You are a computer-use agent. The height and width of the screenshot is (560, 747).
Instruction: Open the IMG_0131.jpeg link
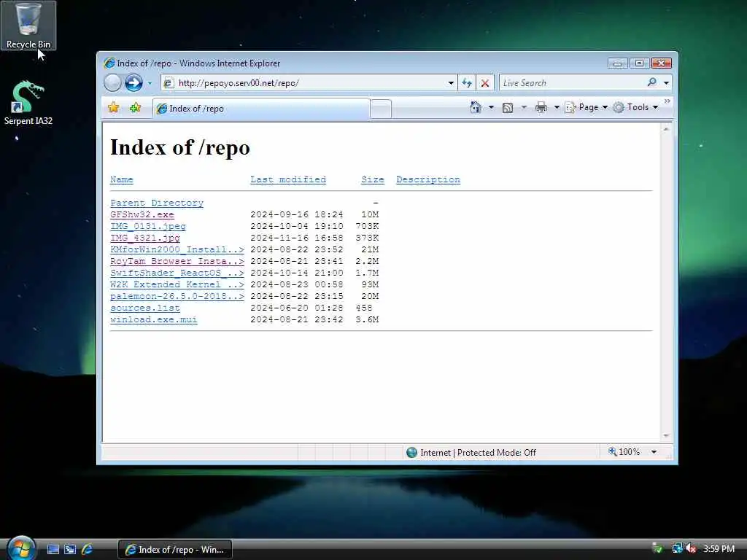[x=147, y=226]
